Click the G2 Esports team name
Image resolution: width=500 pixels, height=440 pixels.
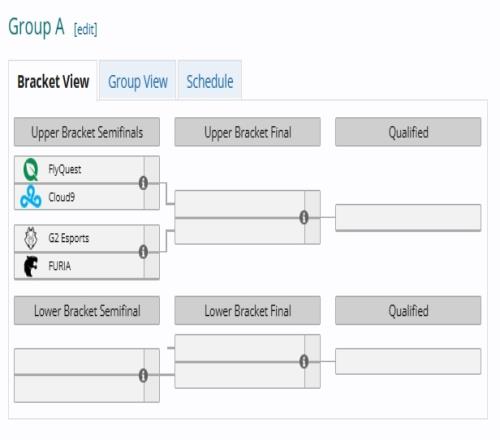(69, 238)
